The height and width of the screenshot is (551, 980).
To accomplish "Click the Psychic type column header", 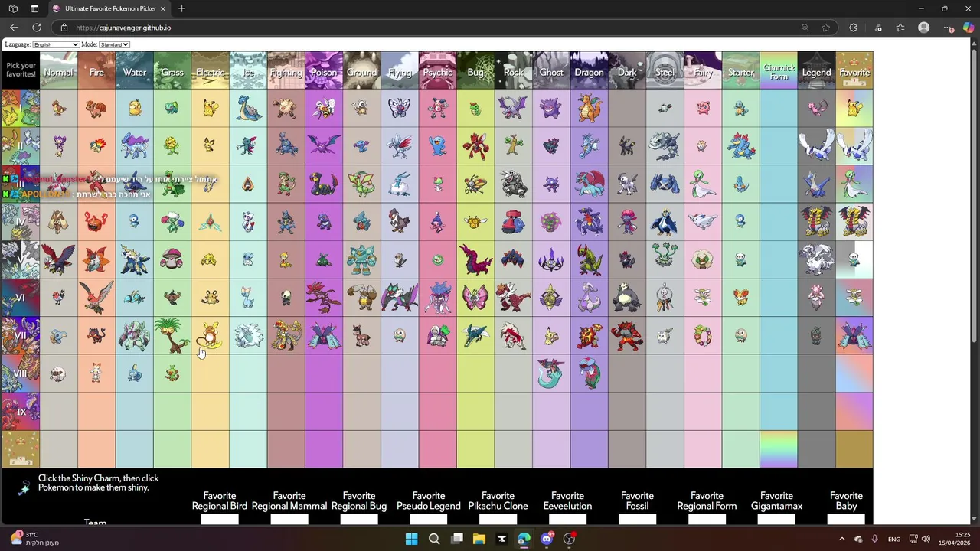I will [x=438, y=70].
